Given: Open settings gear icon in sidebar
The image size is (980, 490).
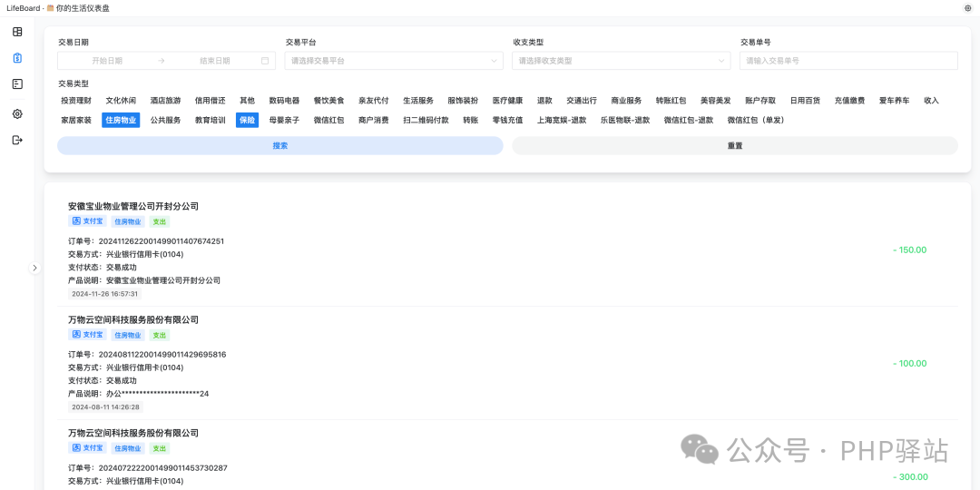Looking at the screenshot, I should coord(17,113).
